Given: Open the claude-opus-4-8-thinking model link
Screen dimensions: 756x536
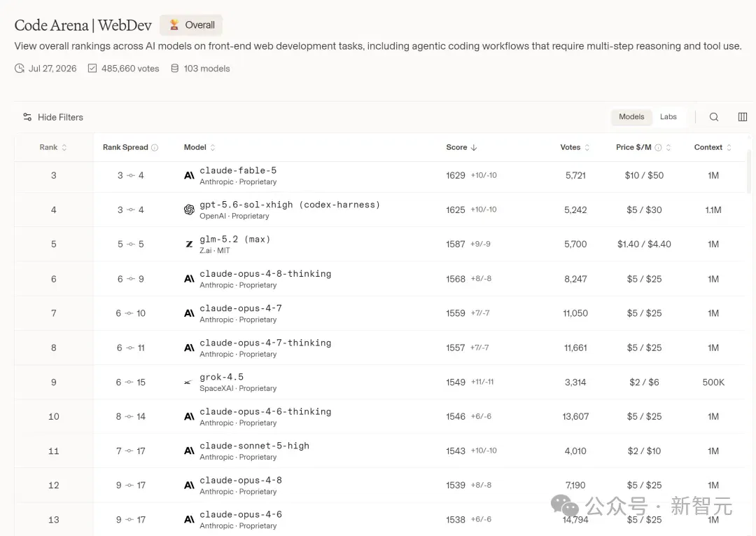Looking at the screenshot, I should [266, 273].
